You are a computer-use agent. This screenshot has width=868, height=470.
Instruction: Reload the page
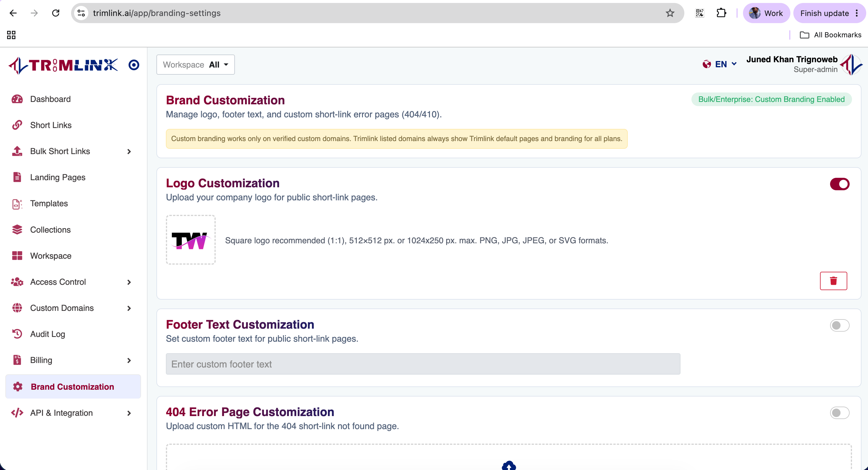tap(56, 13)
